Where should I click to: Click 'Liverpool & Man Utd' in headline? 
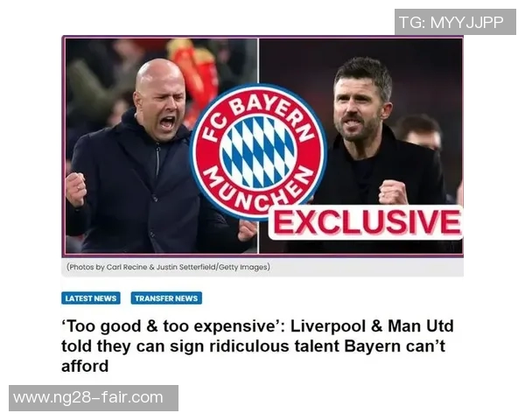coord(372,325)
